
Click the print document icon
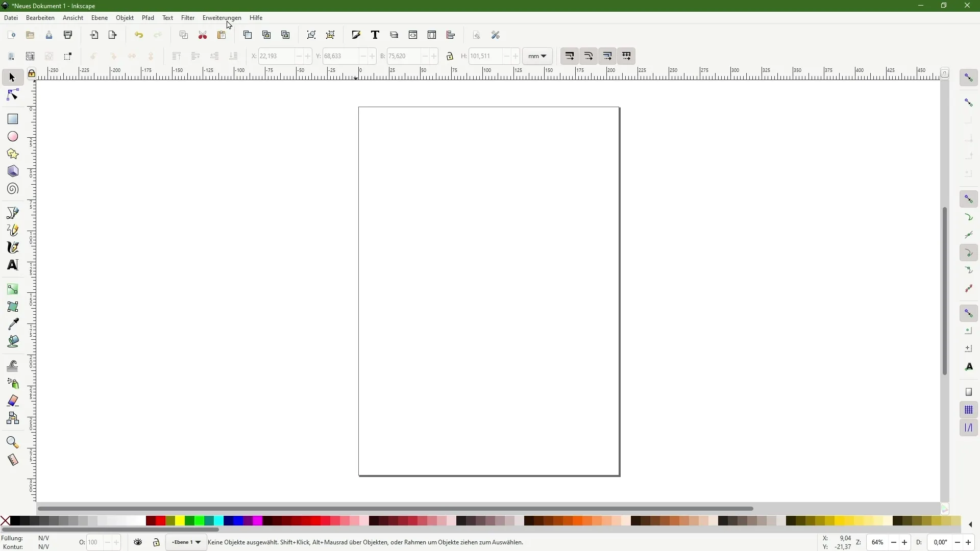point(68,35)
